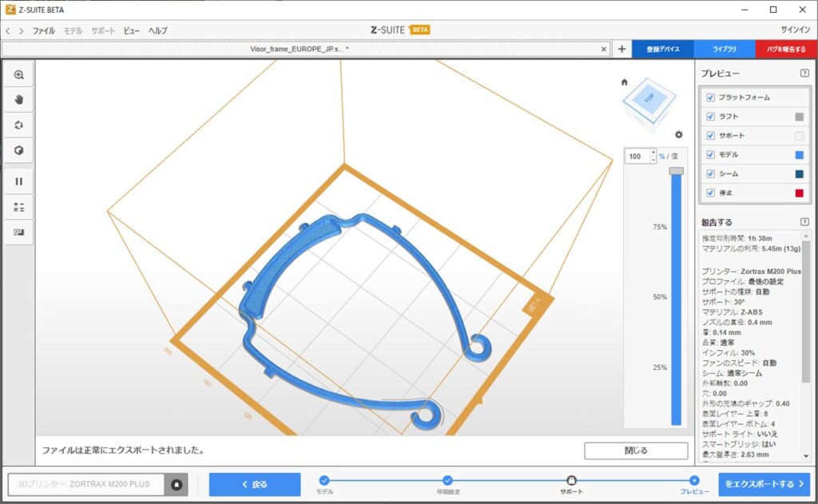818x504 pixels.
Task: Toggle the ラフト visibility checkbox
Action: tap(710, 117)
